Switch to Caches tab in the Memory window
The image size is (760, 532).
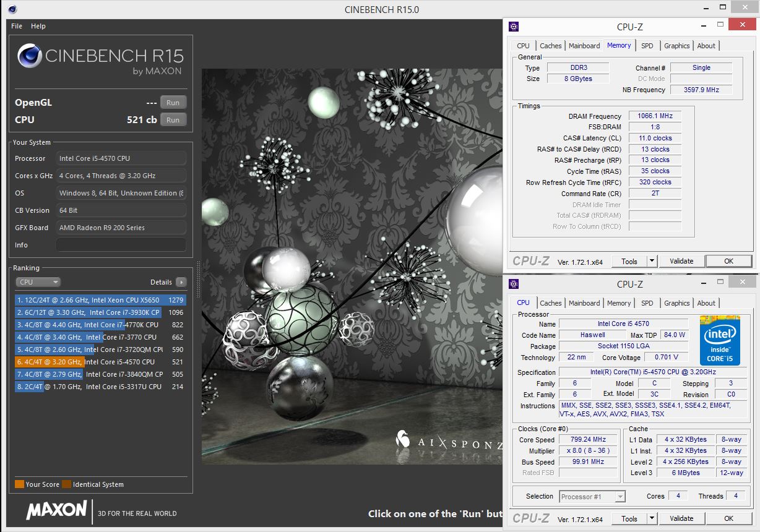550,46
